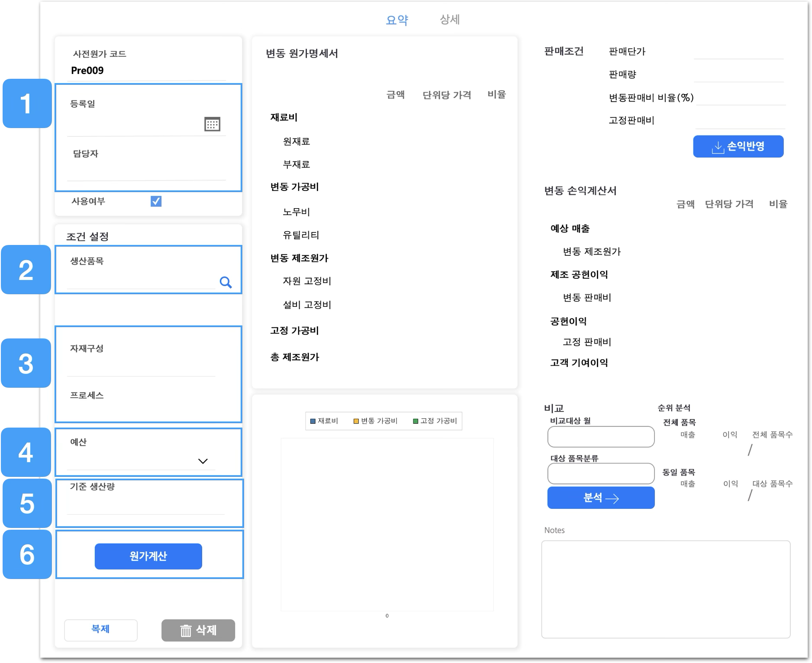Click the 원재료 row label

[x=296, y=141]
